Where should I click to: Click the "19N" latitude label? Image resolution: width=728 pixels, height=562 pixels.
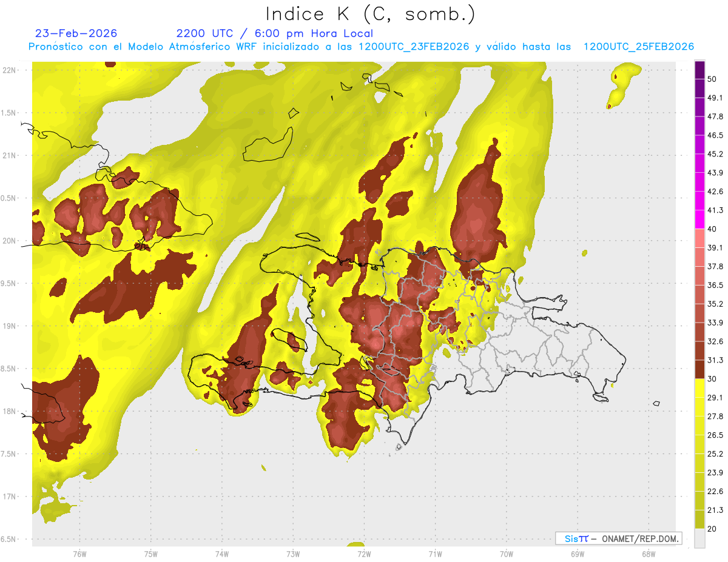(9, 326)
